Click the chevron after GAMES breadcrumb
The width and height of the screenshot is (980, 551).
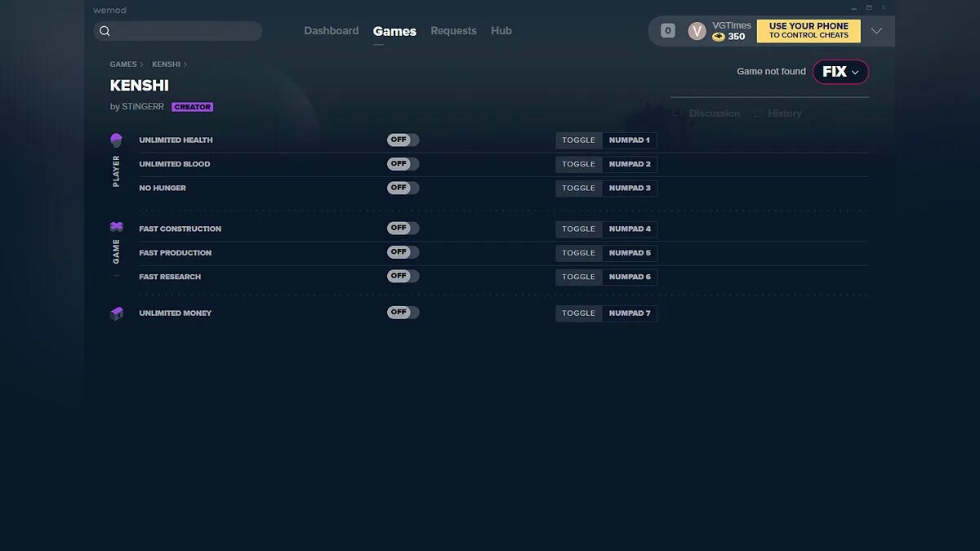tap(141, 64)
